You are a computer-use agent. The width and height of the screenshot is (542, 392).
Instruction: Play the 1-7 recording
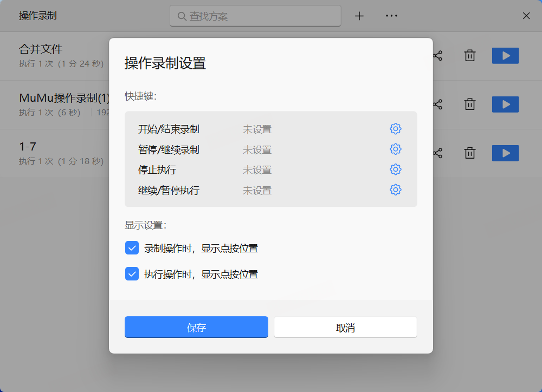pyautogui.click(x=505, y=153)
